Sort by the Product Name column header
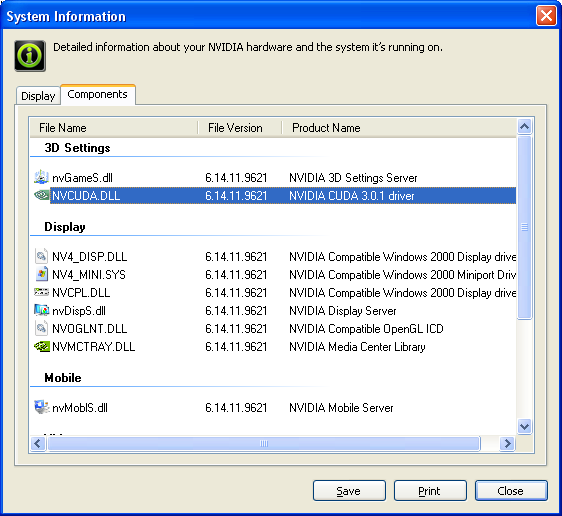 tap(399, 128)
